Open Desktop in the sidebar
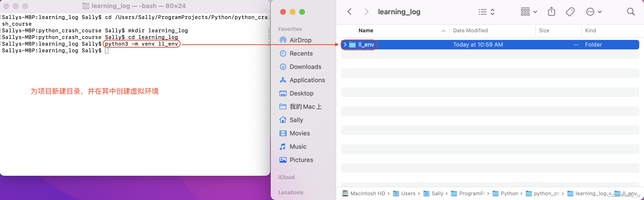The width and height of the screenshot is (644, 200). [x=296, y=93]
